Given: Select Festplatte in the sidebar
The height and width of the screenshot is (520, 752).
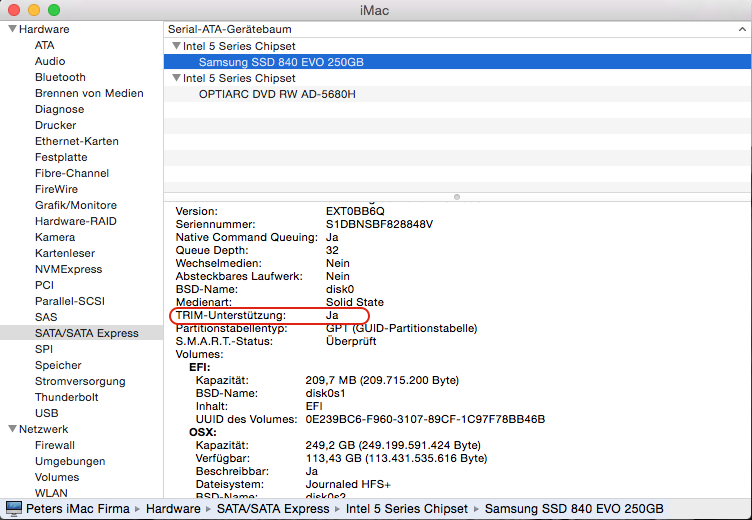Looking at the screenshot, I should 61,157.
